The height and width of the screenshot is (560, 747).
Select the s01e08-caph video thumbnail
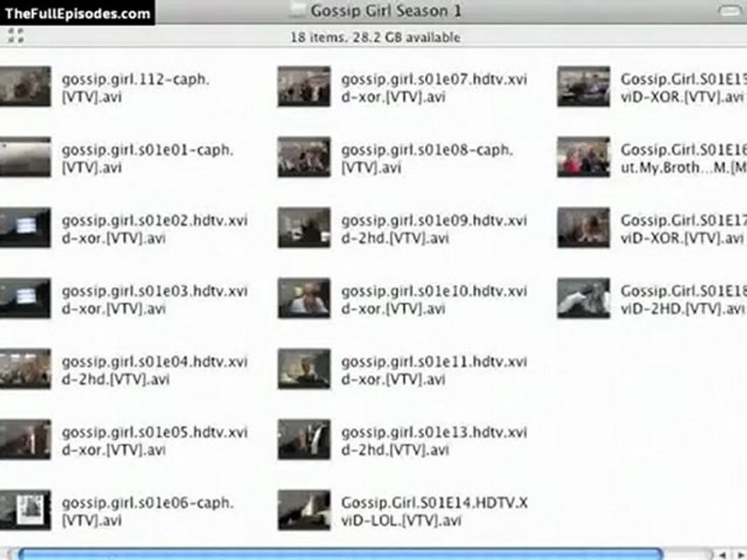(x=304, y=157)
